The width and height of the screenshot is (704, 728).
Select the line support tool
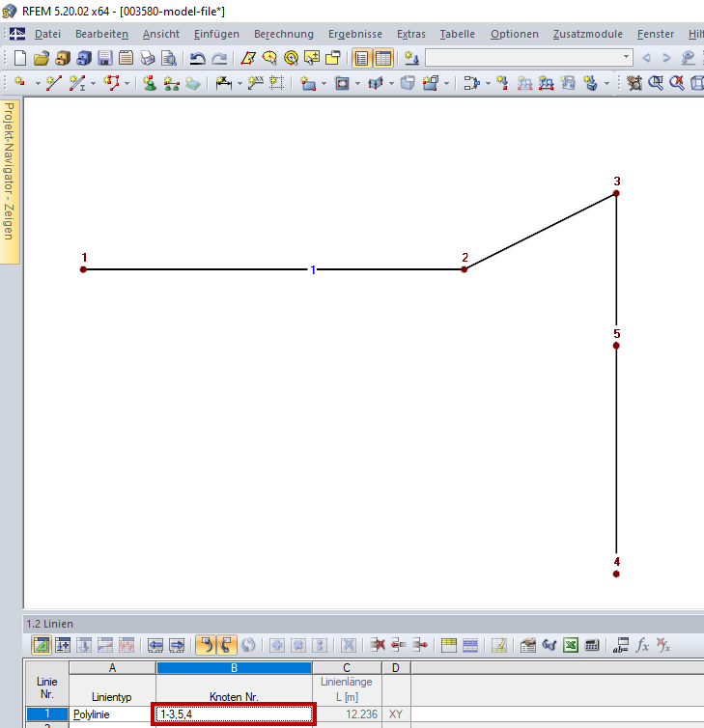click(171, 83)
